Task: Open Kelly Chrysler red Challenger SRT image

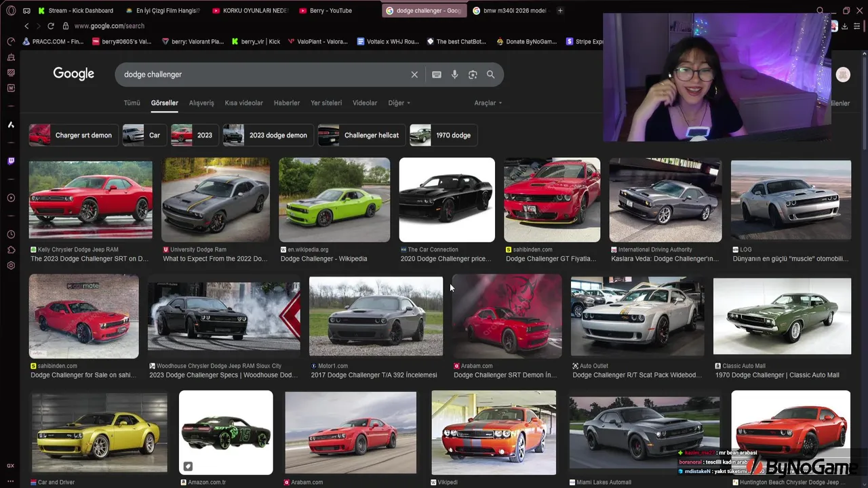Action: point(90,200)
